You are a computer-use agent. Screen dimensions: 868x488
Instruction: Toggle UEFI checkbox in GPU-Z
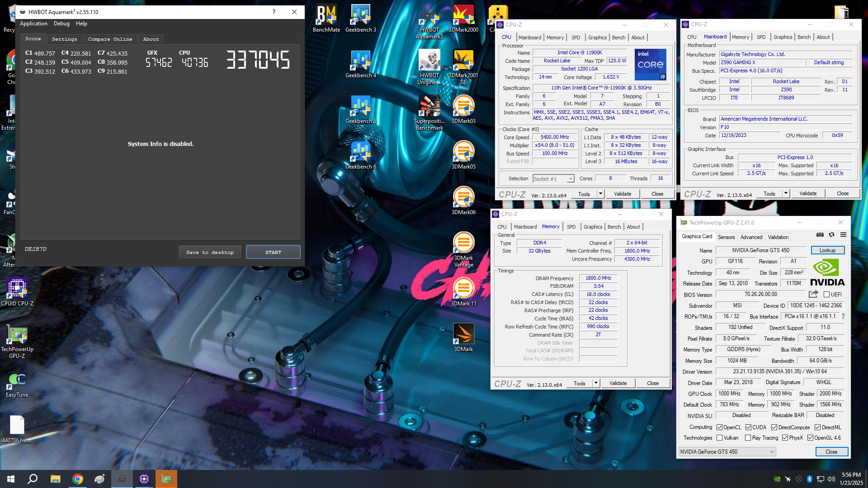826,295
